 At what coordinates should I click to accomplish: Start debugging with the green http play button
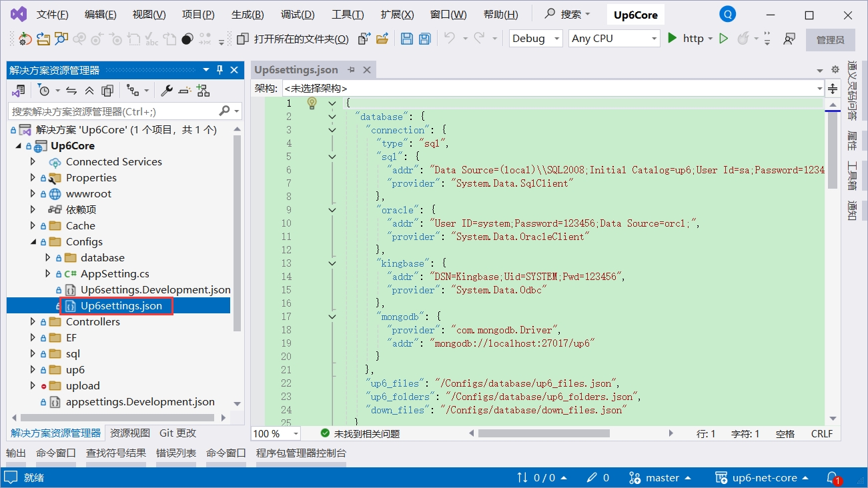(673, 39)
